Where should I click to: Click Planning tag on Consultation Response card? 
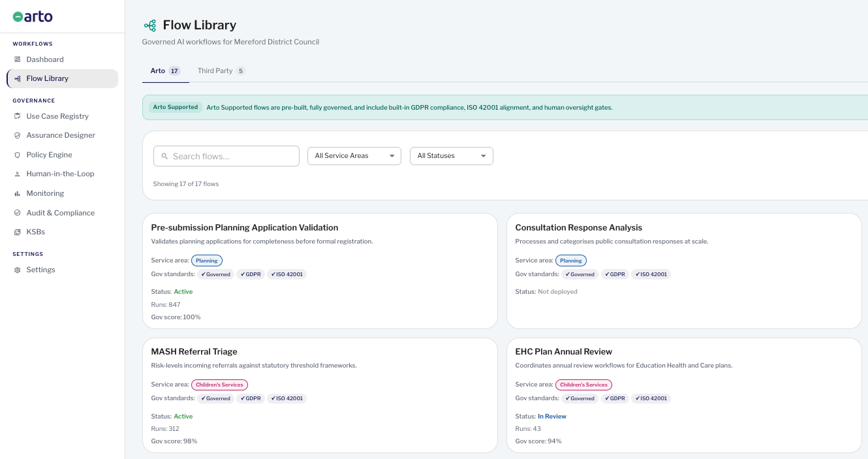(x=571, y=261)
